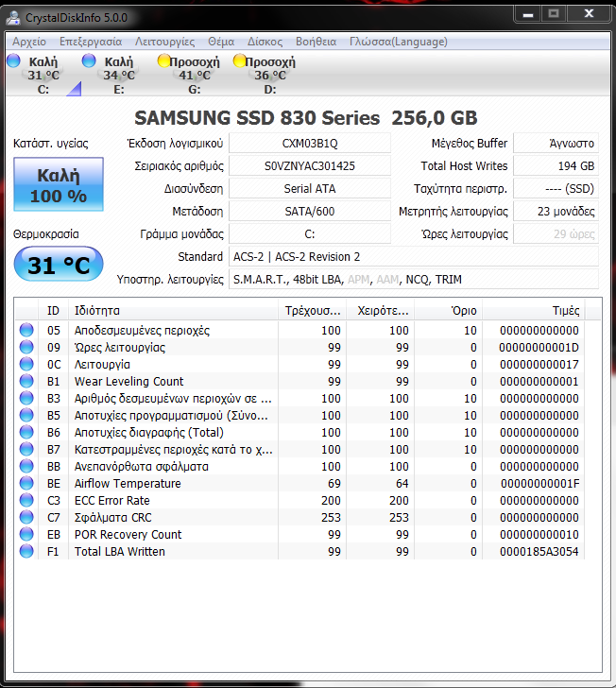Click the Τρέχουσ... column header
The image size is (616, 688).
point(313,311)
